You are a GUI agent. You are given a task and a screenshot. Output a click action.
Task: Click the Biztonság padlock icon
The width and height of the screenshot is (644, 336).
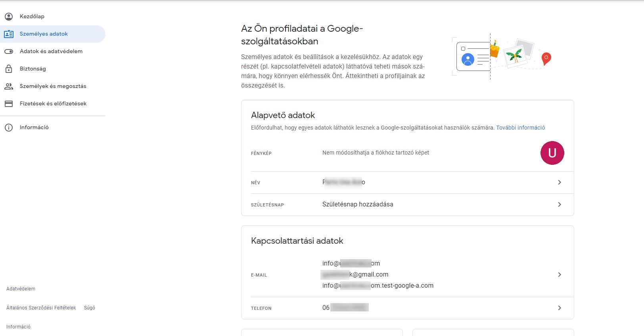[x=9, y=69]
